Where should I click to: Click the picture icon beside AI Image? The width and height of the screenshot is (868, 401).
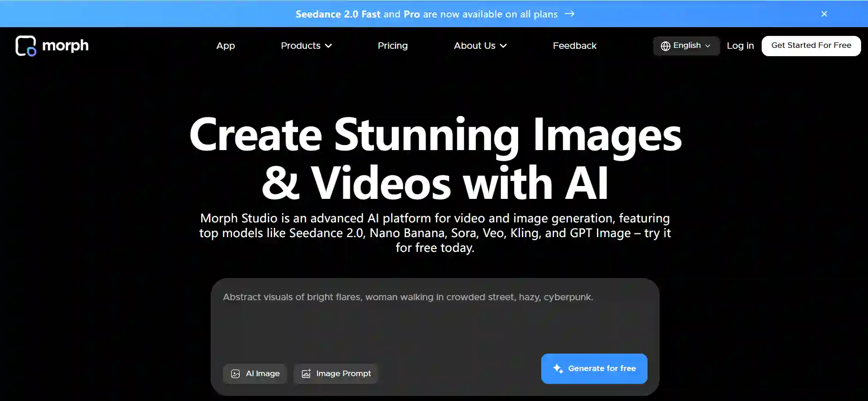click(x=235, y=373)
